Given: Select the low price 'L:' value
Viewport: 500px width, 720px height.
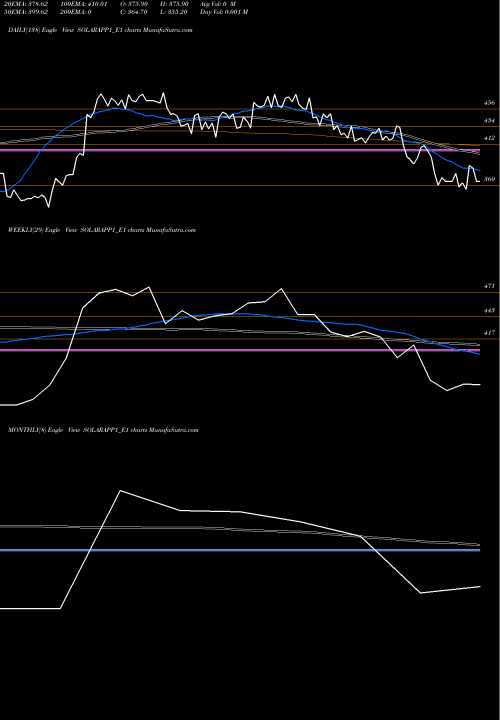Looking at the screenshot, I should [x=174, y=12].
